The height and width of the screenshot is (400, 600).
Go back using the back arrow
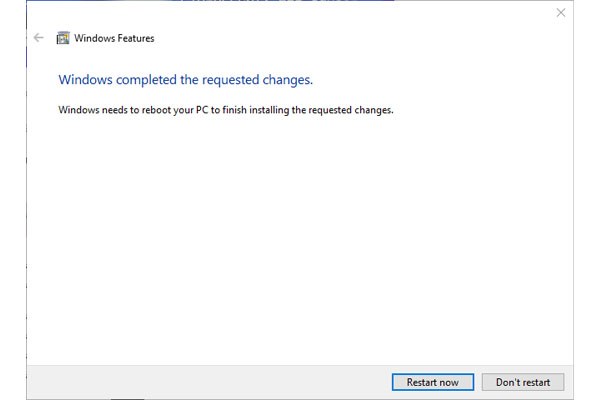click(x=39, y=38)
